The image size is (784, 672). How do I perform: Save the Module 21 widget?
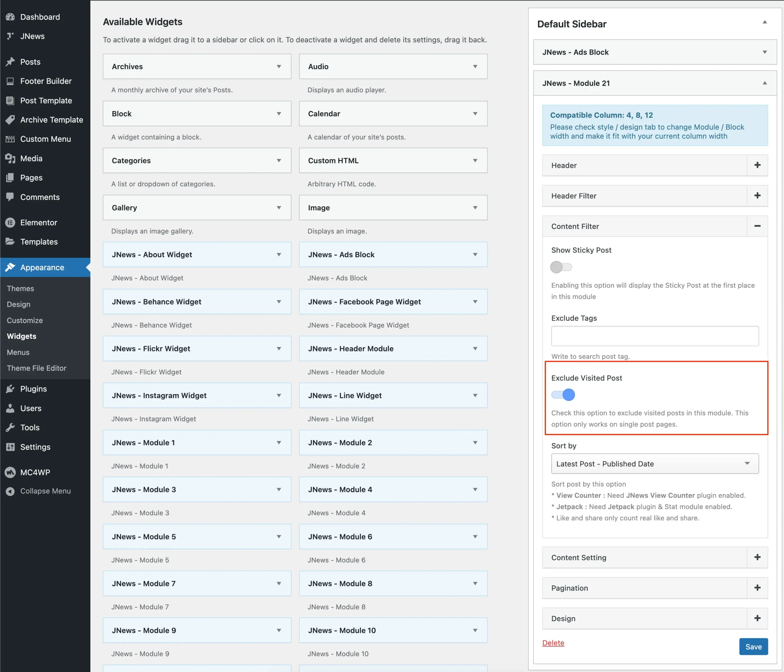[753, 647]
